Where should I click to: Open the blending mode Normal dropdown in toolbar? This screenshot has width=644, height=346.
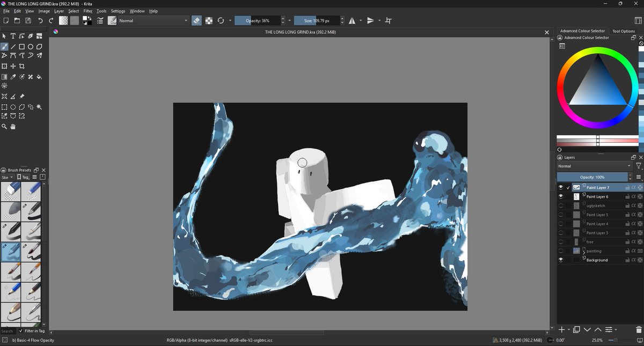tap(153, 20)
